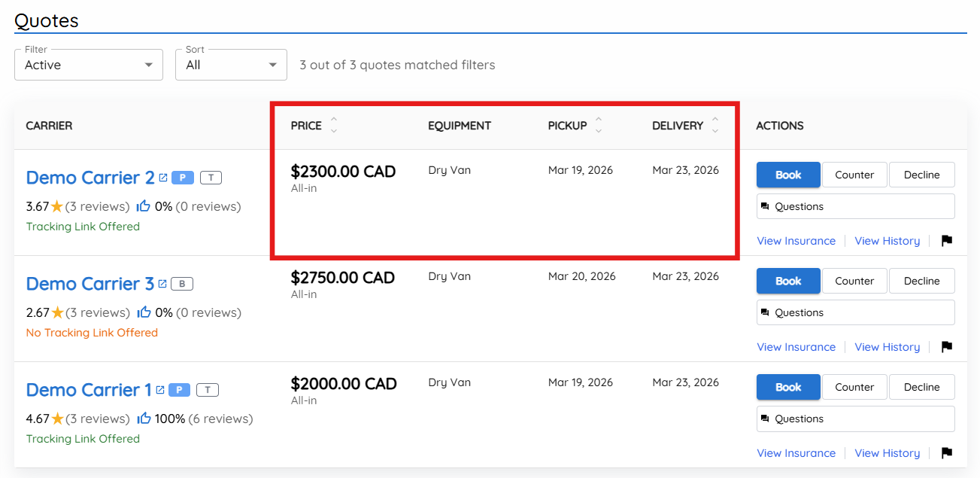Click the P badge next to Demo Carrier 1
This screenshot has height=478, width=980.
179,390
